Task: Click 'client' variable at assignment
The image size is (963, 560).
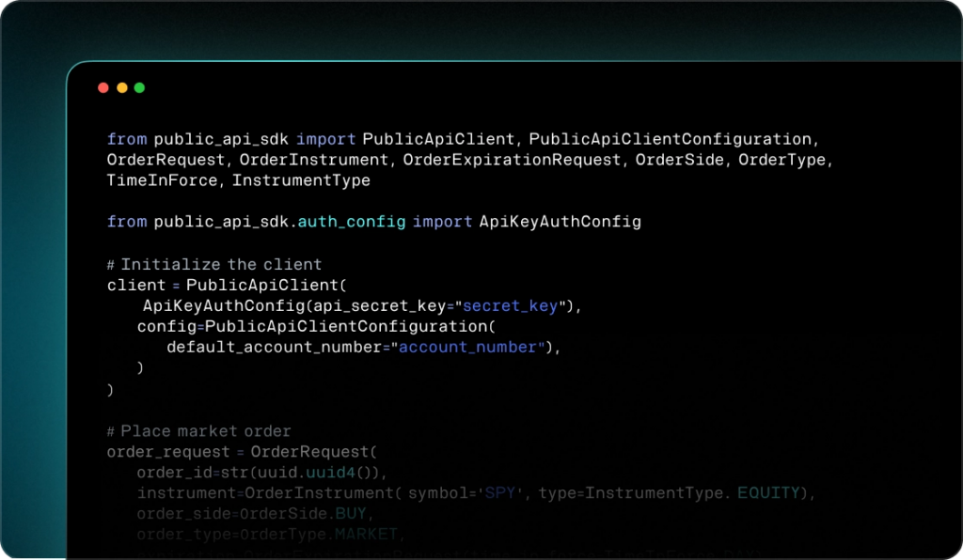Action: (x=136, y=286)
